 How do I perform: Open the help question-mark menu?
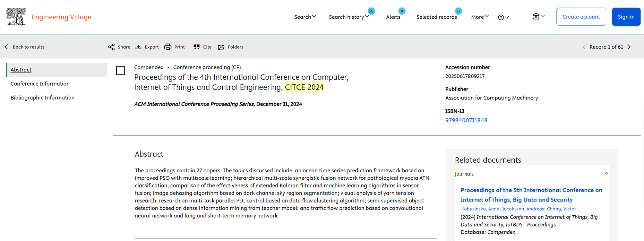click(503, 17)
